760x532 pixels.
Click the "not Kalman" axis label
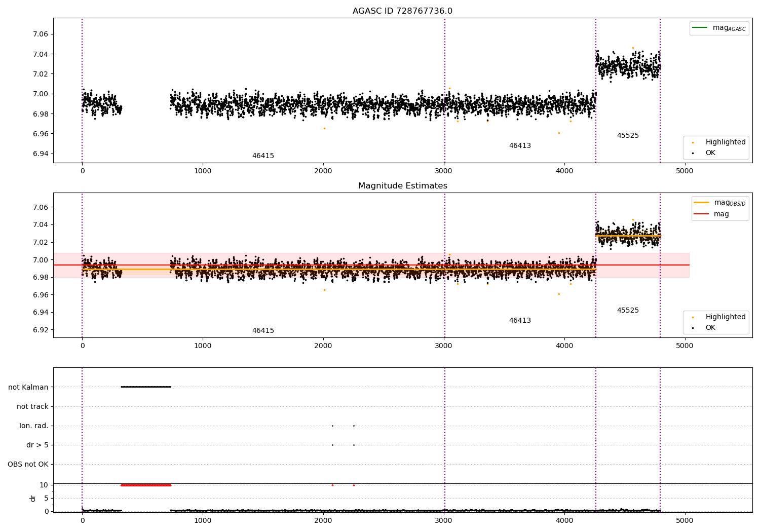[x=28, y=387]
